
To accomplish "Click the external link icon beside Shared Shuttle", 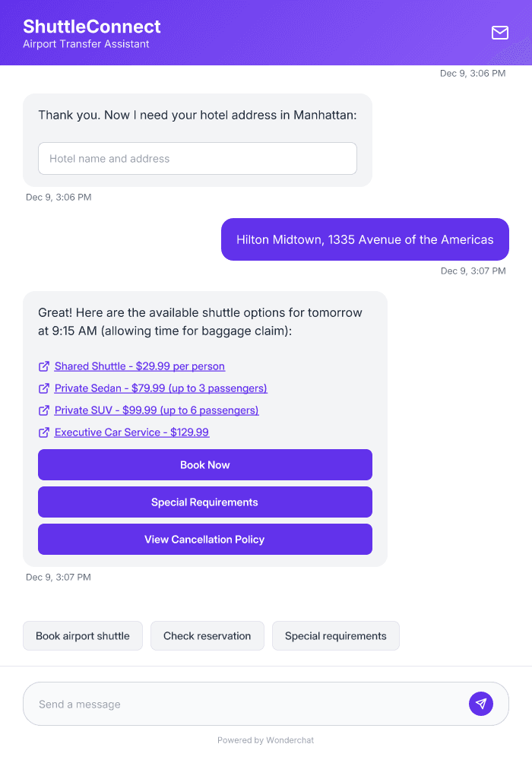I will pyautogui.click(x=43, y=366).
